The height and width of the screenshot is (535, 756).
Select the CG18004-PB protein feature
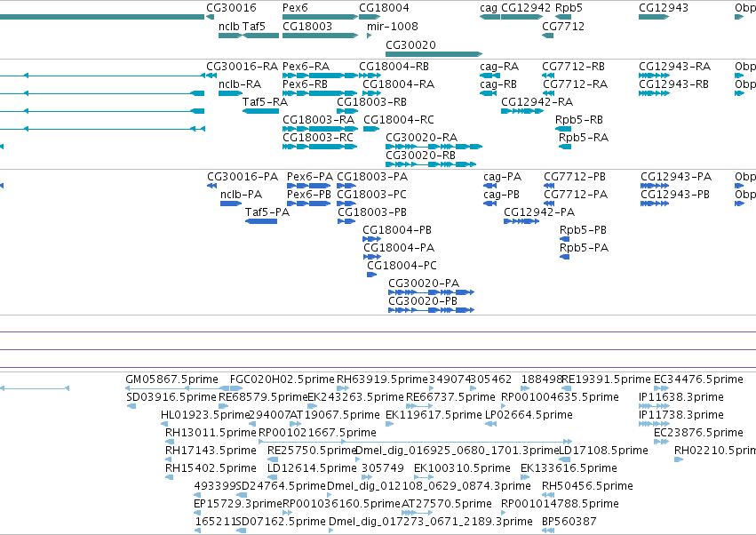[371, 239]
